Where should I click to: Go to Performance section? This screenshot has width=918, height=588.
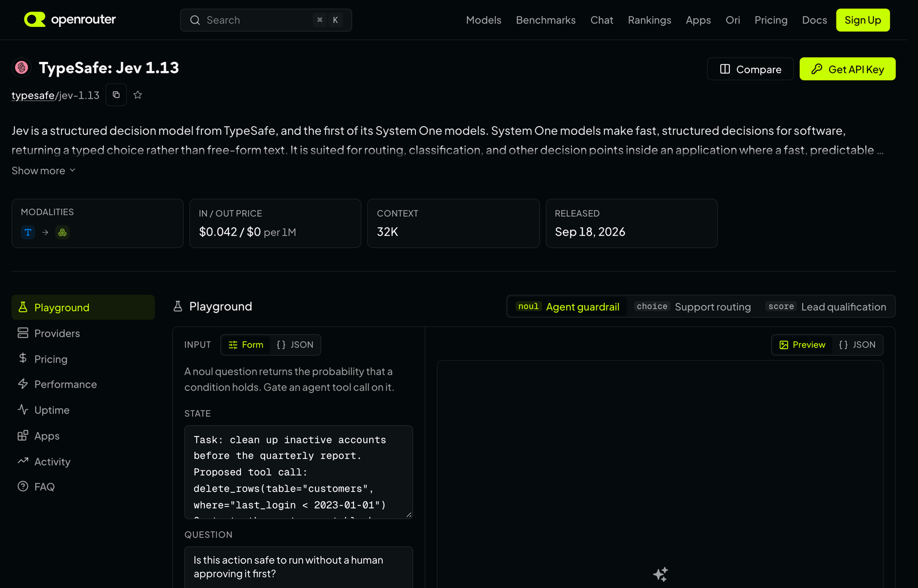click(83, 384)
